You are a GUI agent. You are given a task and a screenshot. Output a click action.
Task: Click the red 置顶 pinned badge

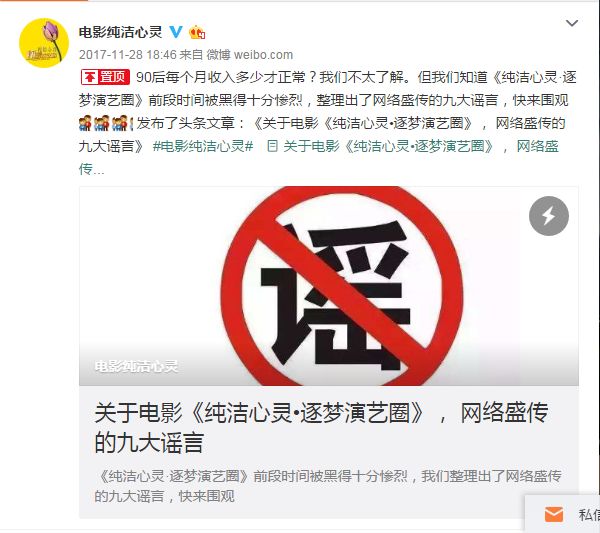(105, 77)
